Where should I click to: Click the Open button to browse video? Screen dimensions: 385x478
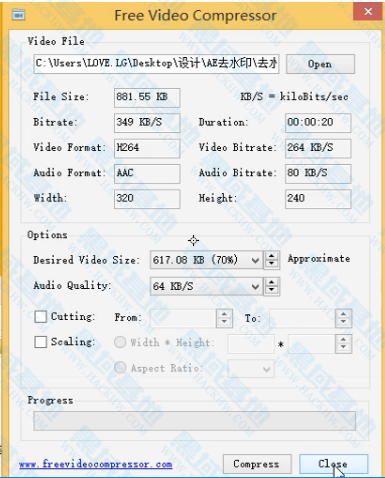click(320, 64)
